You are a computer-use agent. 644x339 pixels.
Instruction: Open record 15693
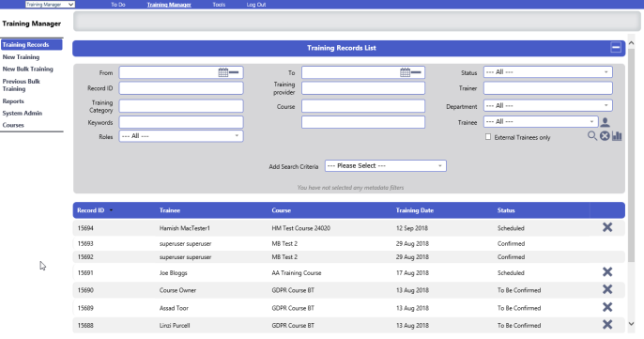coord(85,243)
